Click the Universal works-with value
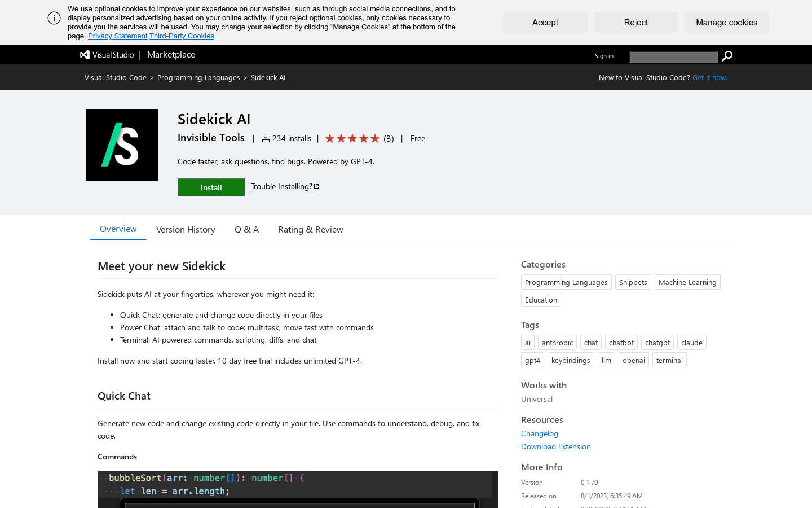 pos(537,399)
